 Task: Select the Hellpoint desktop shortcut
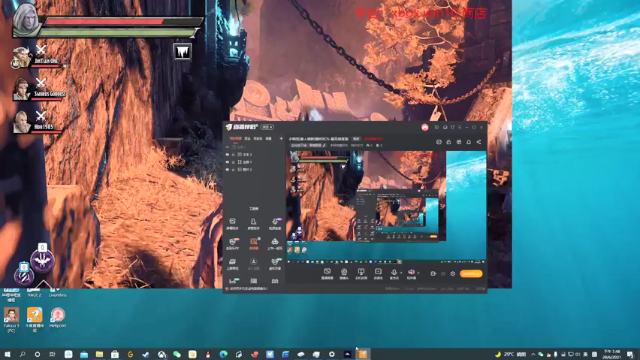(x=58, y=318)
